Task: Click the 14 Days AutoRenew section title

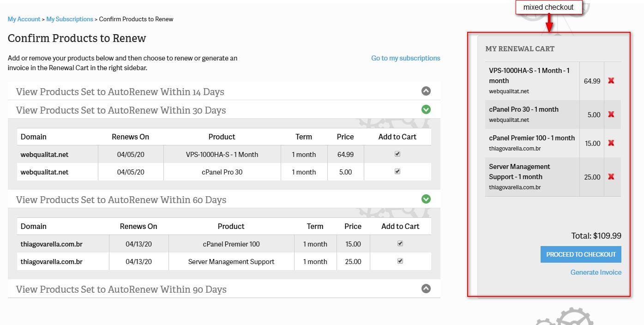Action: tap(120, 92)
